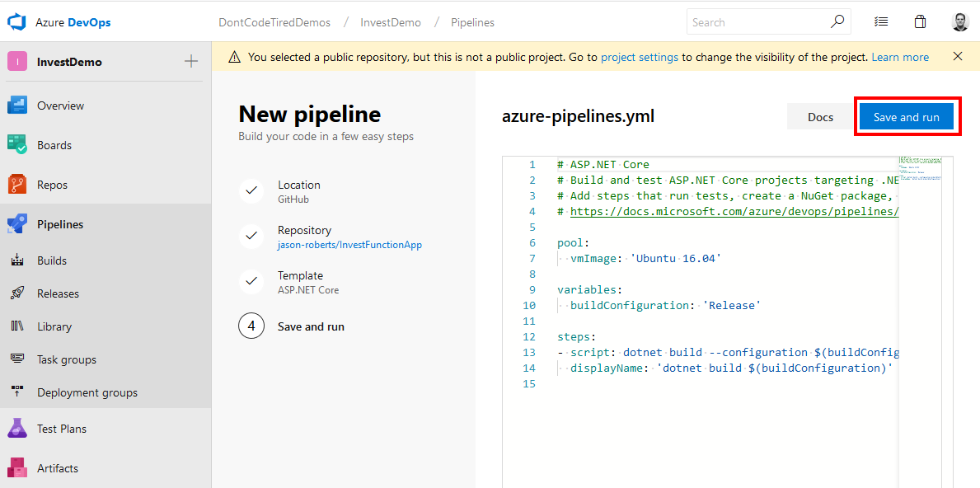Open the work items list icon
The height and width of the screenshot is (488, 980).
click(x=881, y=21)
